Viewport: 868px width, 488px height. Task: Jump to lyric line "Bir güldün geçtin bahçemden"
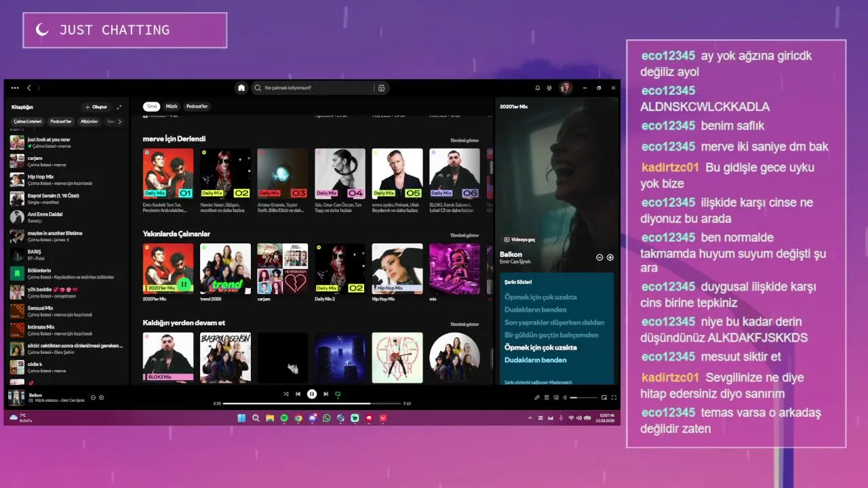coord(551,335)
